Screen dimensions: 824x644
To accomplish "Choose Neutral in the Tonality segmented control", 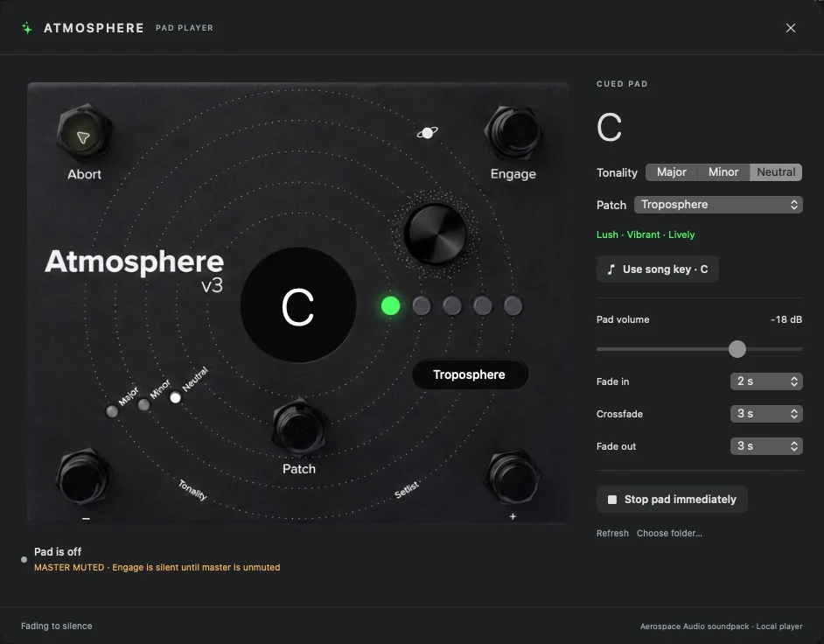I will [776, 172].
